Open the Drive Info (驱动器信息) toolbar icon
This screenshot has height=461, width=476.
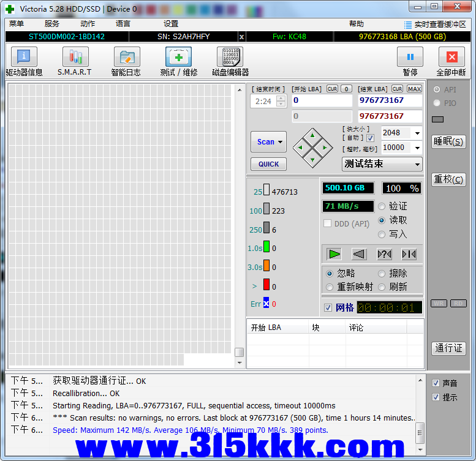point(24,57)
